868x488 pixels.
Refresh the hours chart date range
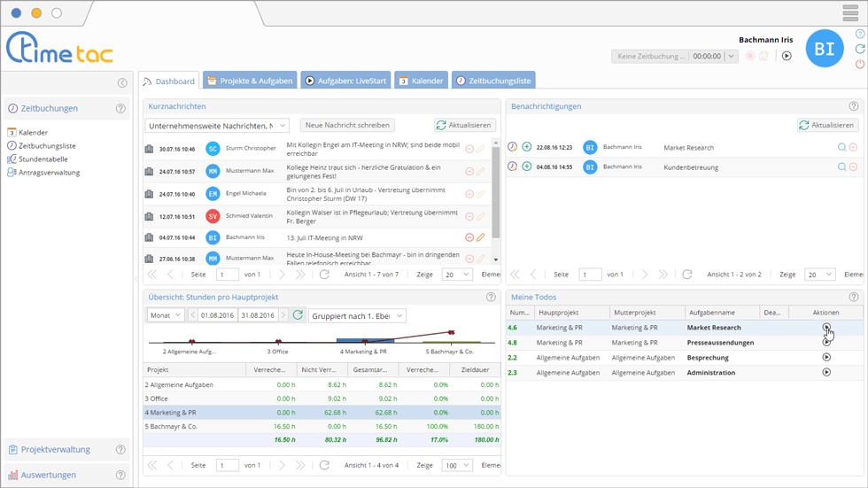pyautogui.click(x=298, y=315)
